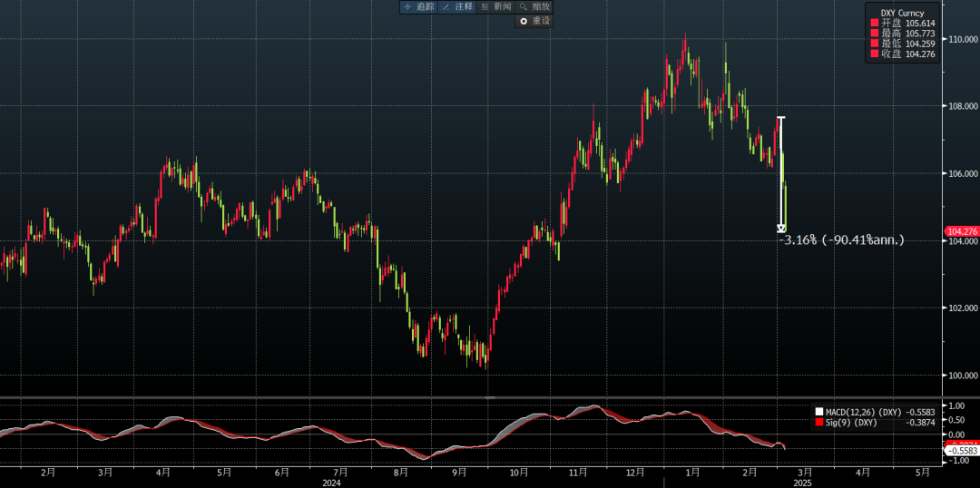This screenshot has width=980, height=488.
Task: Open the 新闻 news overlay
Action: pos(495,6)
